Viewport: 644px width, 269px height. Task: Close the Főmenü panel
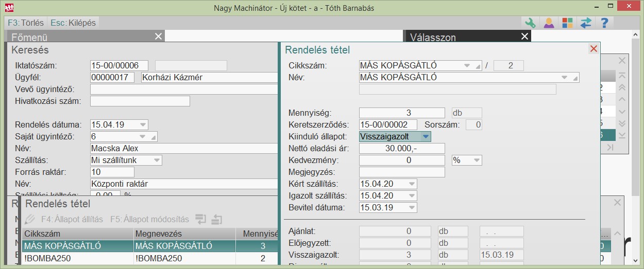click(159, 36)
